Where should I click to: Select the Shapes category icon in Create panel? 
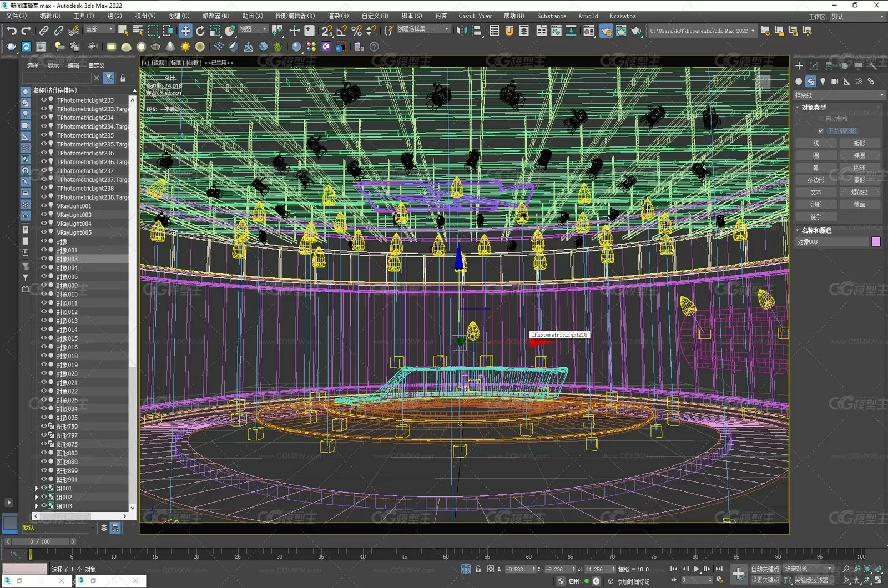(811, 82)
